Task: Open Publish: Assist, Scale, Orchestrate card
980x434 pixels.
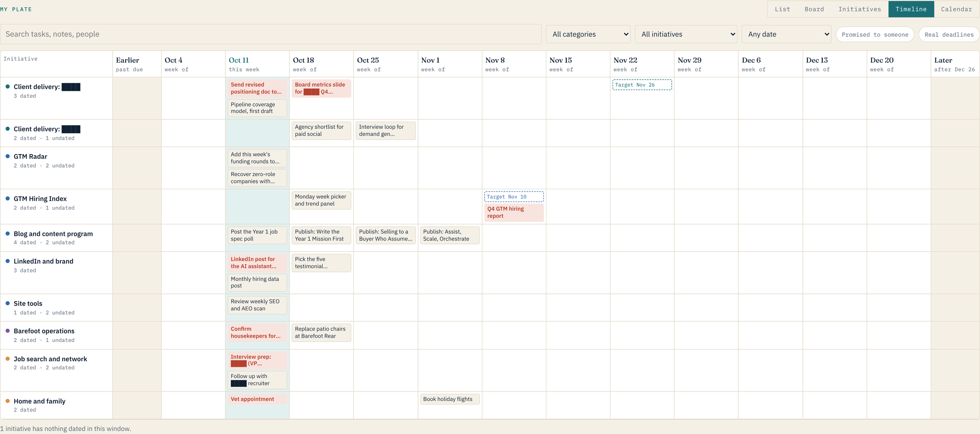Action: (450, 235)
